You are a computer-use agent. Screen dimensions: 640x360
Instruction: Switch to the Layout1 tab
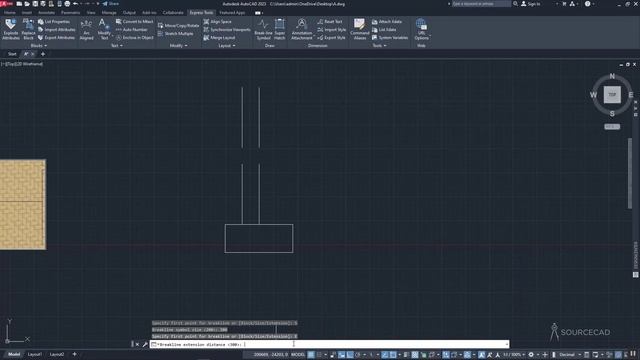(35, 354)
